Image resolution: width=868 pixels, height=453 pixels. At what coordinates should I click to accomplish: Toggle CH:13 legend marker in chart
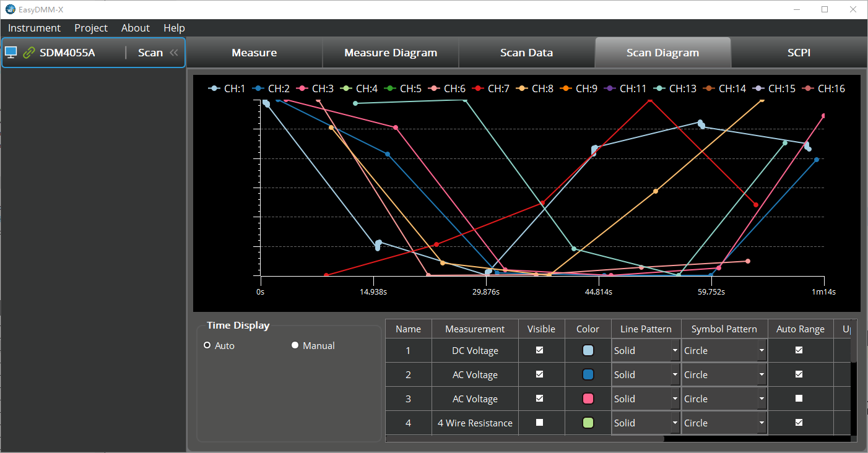[x=659, y=88]
